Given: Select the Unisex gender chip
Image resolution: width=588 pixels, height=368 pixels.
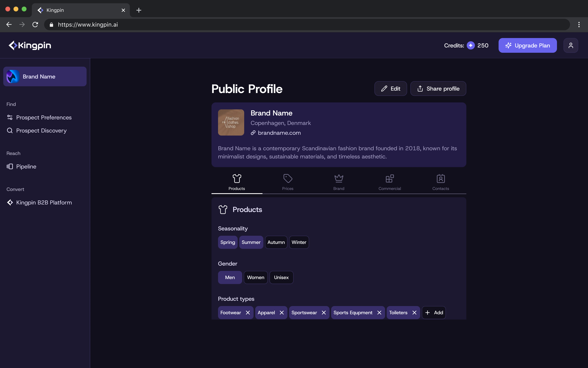Looking at the screenshot, I should [x=281, y=277].
